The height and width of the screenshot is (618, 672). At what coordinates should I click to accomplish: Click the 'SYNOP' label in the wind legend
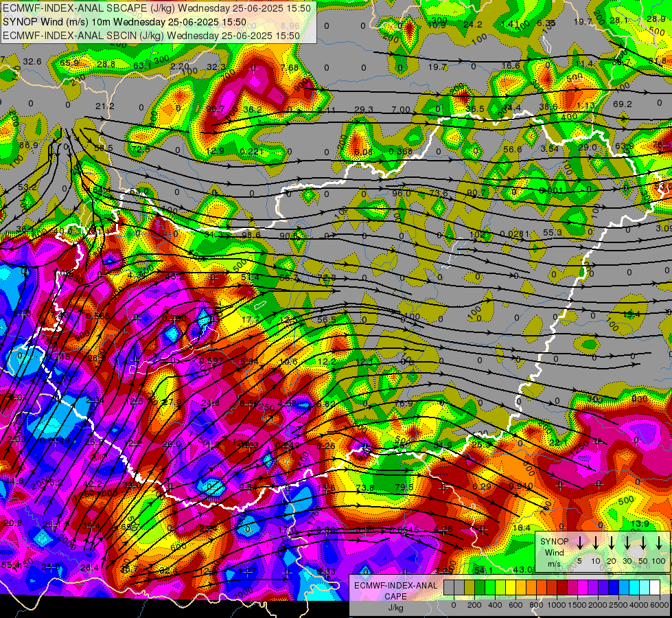554,542
